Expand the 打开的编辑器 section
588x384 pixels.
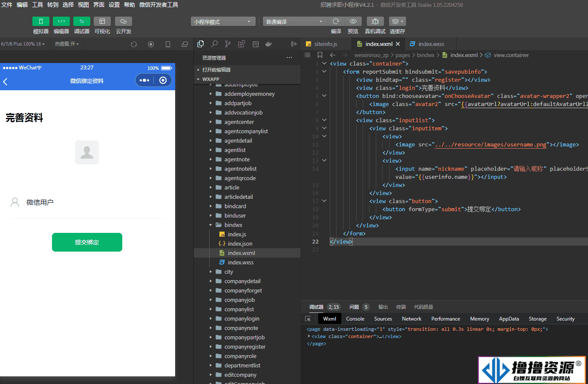pos(247,70)
